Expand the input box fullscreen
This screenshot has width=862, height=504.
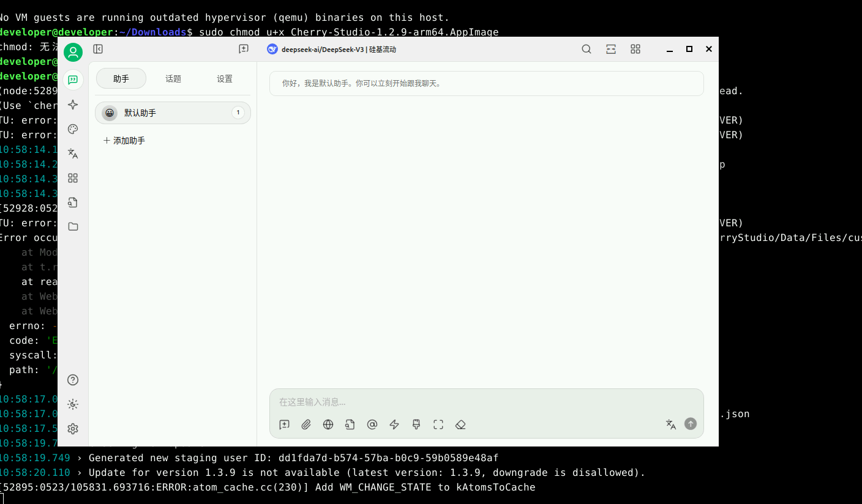pos(438,424)
